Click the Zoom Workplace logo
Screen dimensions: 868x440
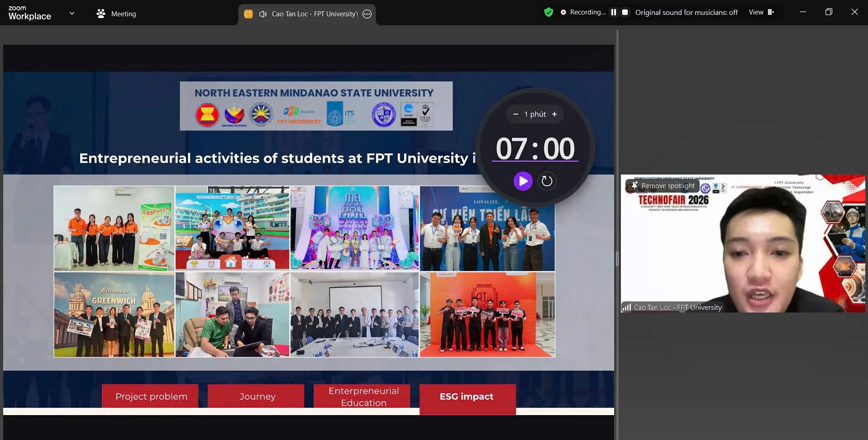coord(30,13)
